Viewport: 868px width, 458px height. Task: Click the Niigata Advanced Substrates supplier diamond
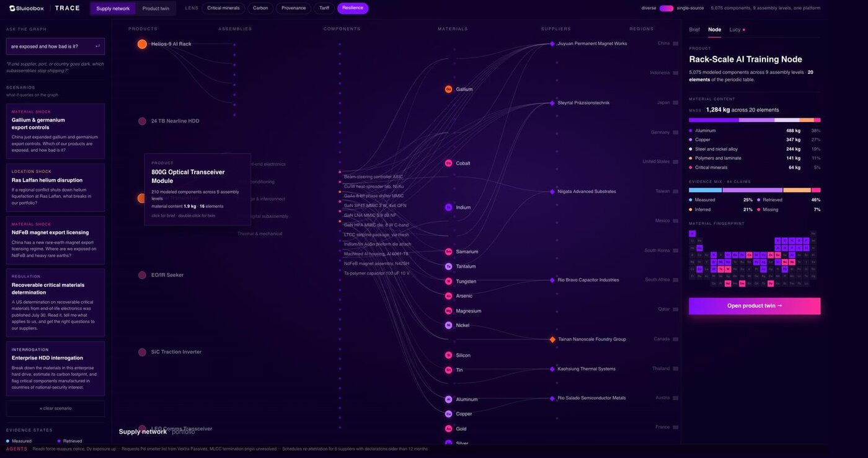tap(552, 192)
